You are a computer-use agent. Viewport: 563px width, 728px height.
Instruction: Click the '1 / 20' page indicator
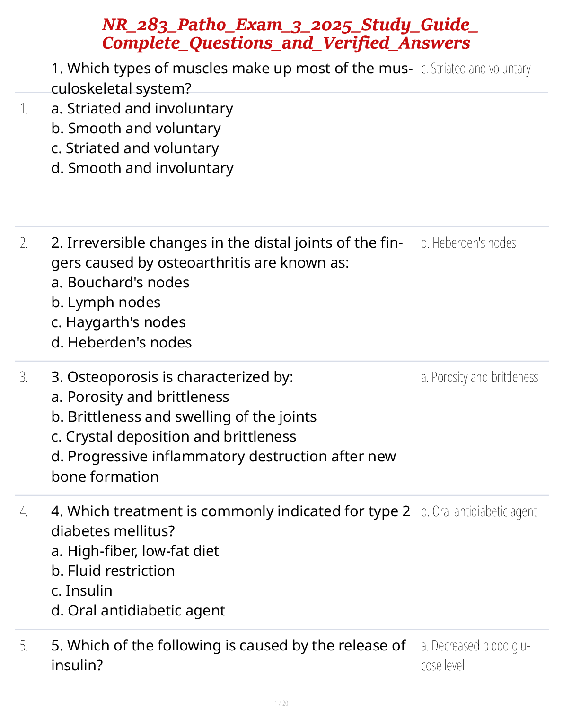[x=281, y=703]
